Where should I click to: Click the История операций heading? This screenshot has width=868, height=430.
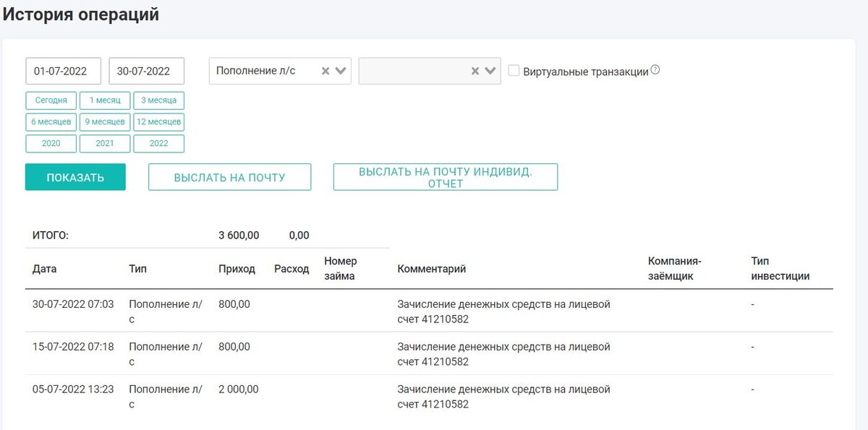[x=81, y=14]
